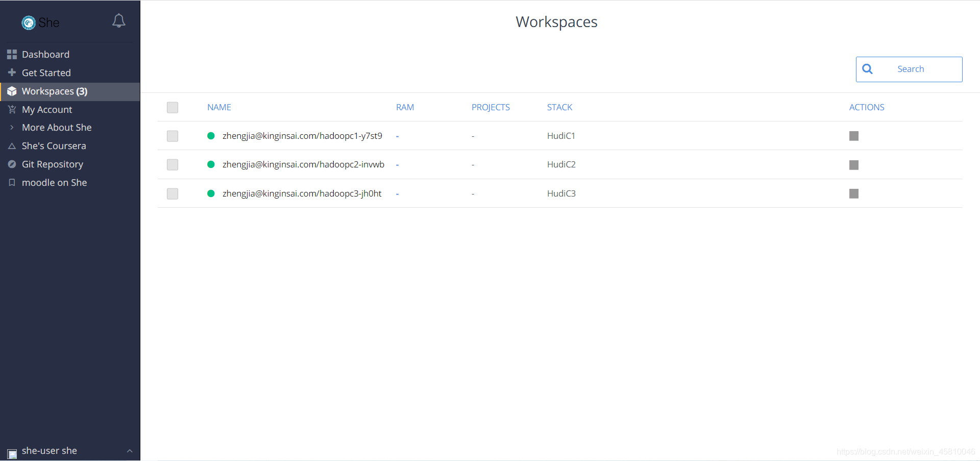
Task: Expand the she-user menu arrow
Action: 130,451
